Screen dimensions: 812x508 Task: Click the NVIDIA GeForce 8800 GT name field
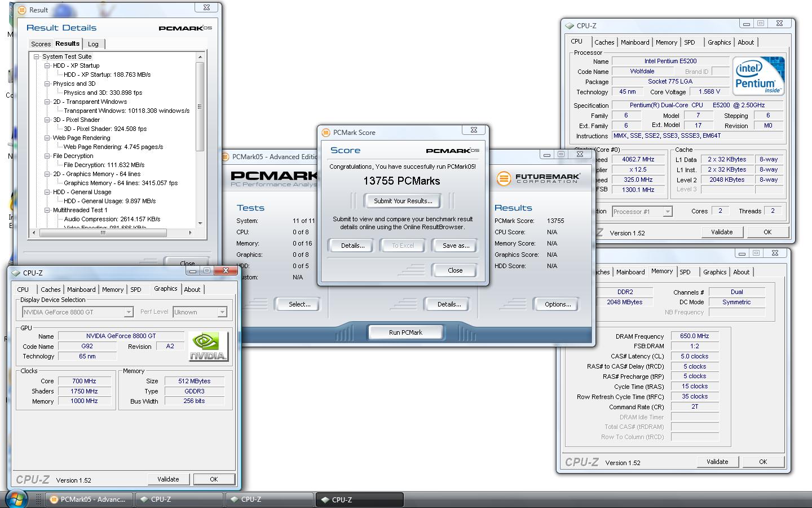tap(121, 336)
